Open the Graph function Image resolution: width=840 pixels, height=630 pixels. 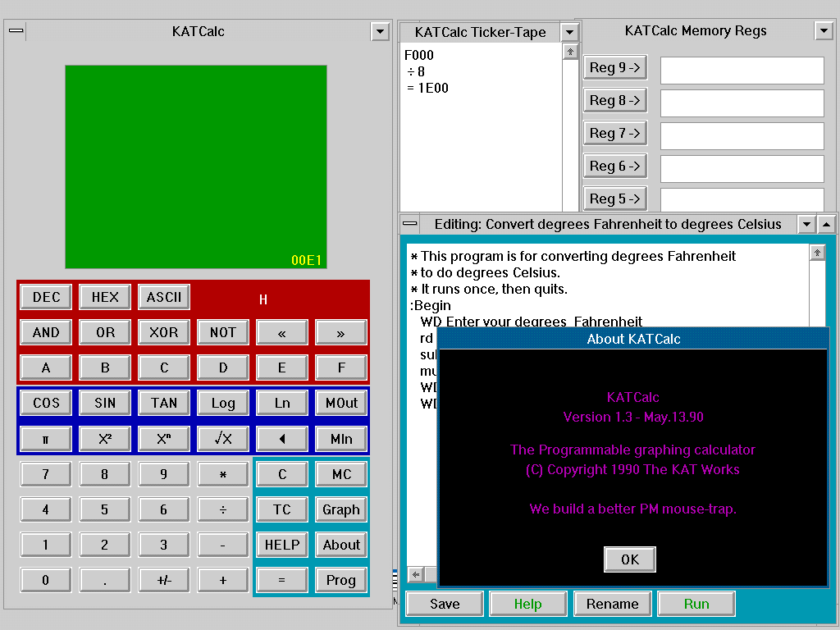pos(341,510)
